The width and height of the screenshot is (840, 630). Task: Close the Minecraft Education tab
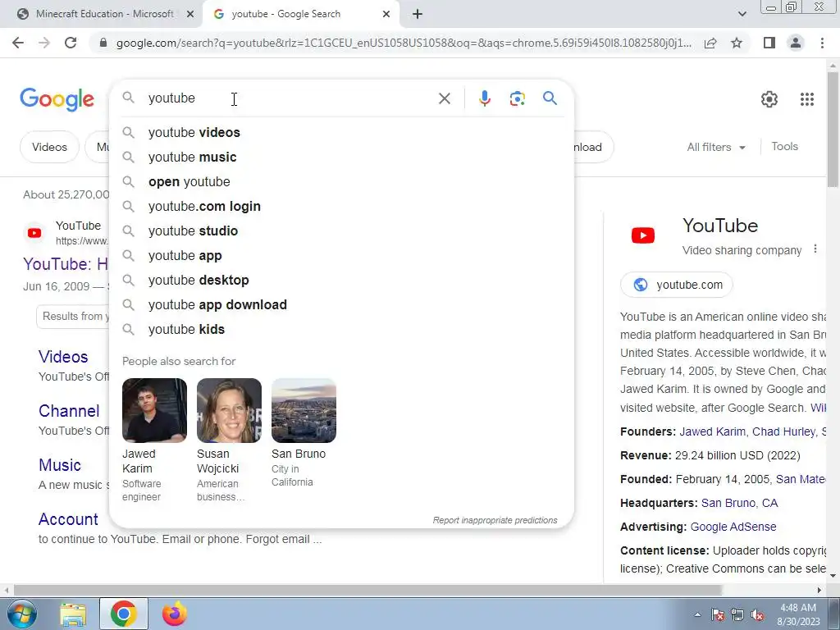click(190, 14)
